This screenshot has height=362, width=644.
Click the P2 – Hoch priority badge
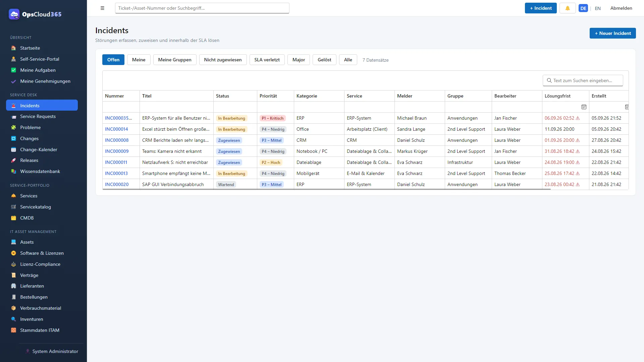click(271, 162)
